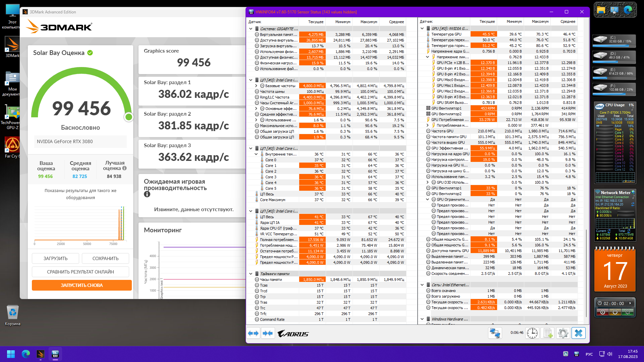Click the HWiNFO collapse columns arrows icon
Viewport: 644px width, 362px height.
(x=268, y=333)
